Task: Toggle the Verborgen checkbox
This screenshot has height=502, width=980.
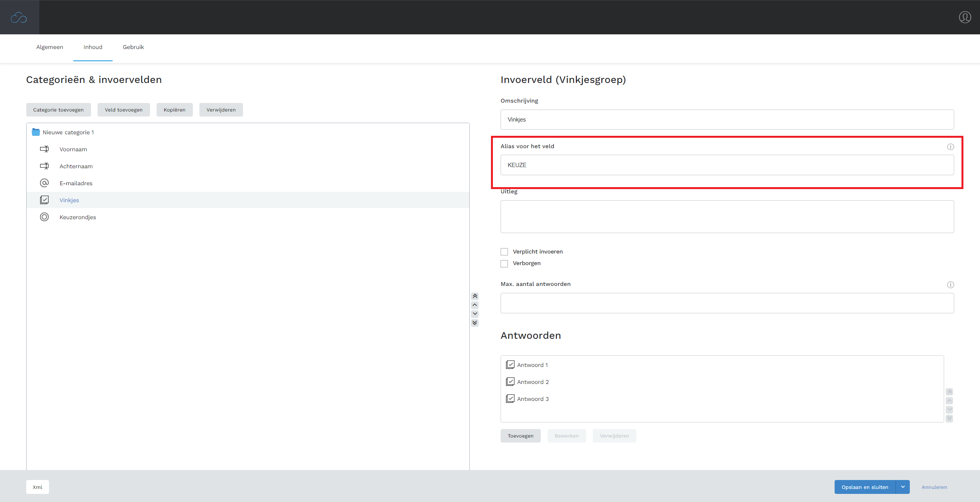Action: (x=504, y=264)
